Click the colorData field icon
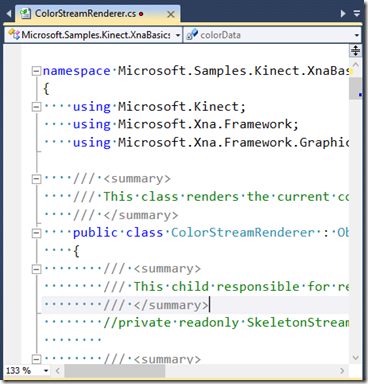The image size is (368, 384). click(192, 35)
